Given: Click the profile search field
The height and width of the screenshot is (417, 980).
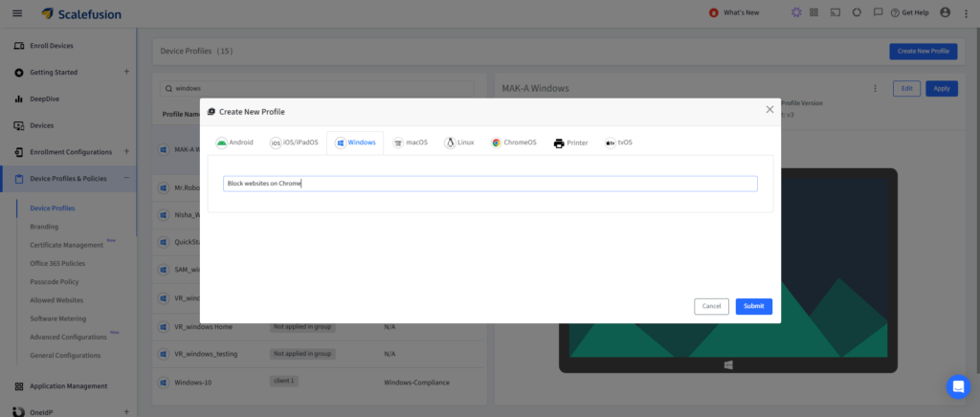Looking at the screenshot, I should pos(317,89).
